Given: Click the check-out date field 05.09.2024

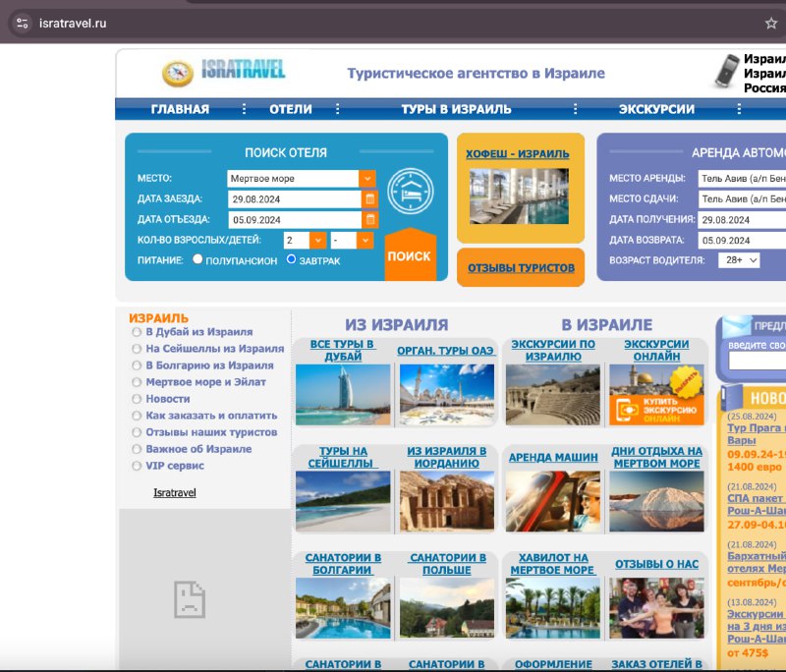Looking at the screenshot, I should coord(294,219).
